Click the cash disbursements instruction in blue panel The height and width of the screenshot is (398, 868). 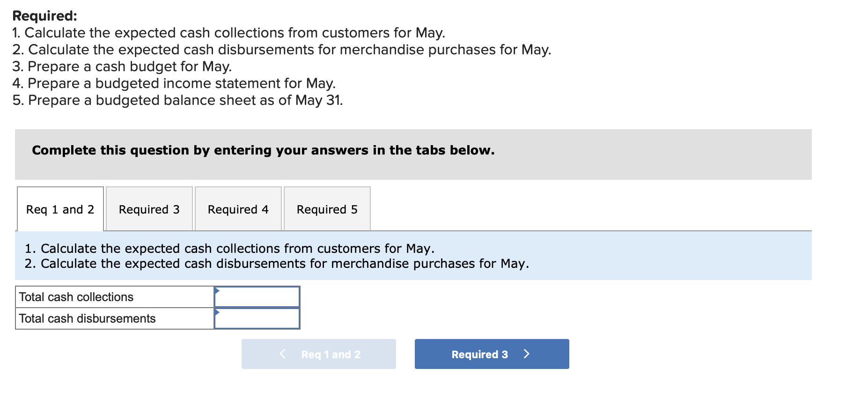(277, 264)
